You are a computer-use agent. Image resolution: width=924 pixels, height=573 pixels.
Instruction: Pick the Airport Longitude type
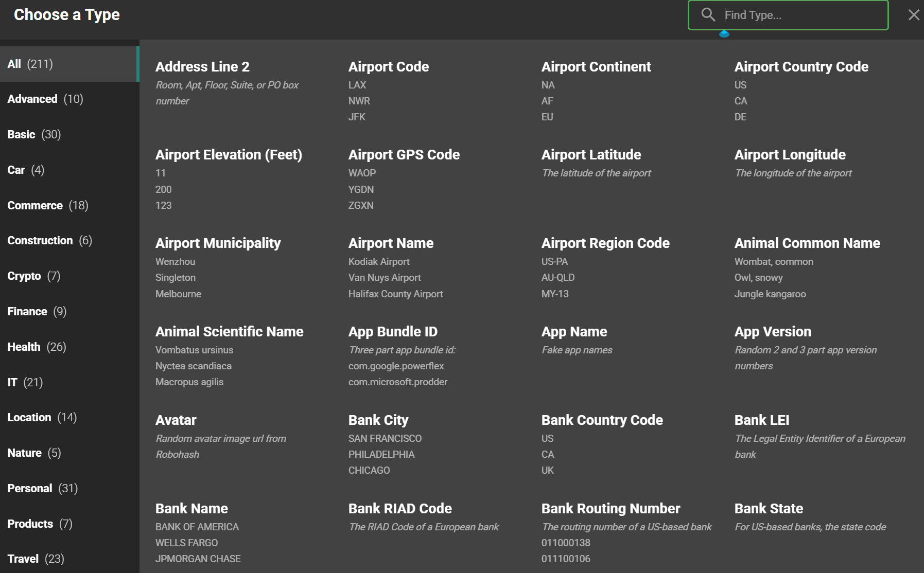pos(790,155)
